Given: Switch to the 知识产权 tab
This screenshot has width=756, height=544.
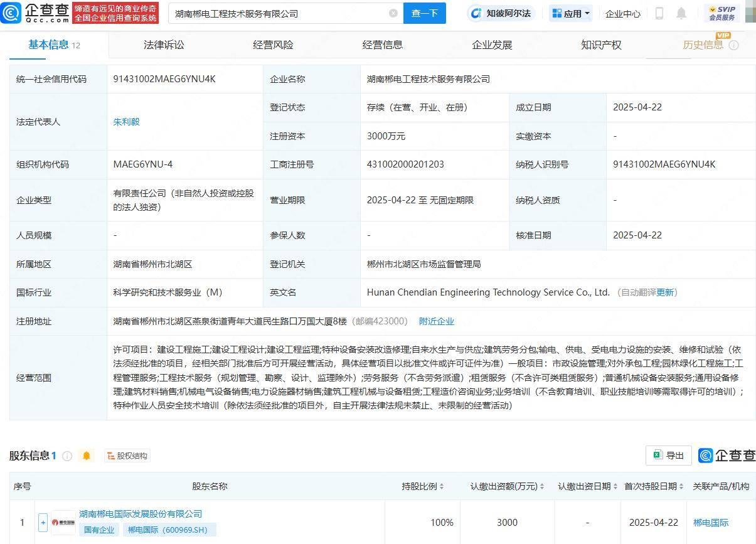Looking at the screenshot, I should coord(600,45).
